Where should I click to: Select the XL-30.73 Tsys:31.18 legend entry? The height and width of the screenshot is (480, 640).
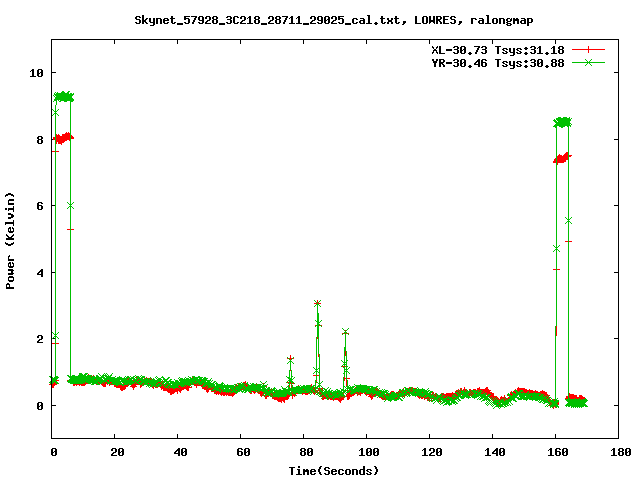coord(498,50)
